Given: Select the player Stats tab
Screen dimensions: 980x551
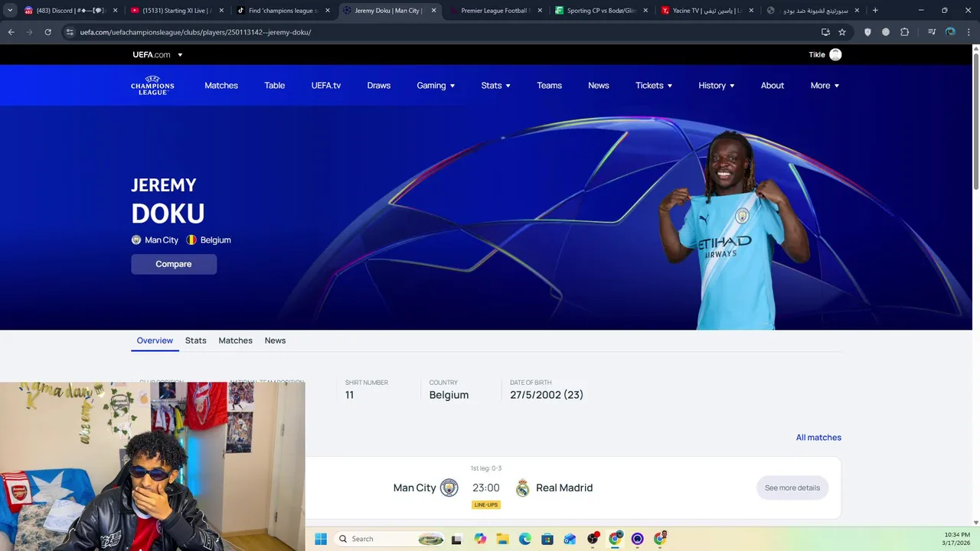Looking at the screenshot, I should [x=196, y=341].
